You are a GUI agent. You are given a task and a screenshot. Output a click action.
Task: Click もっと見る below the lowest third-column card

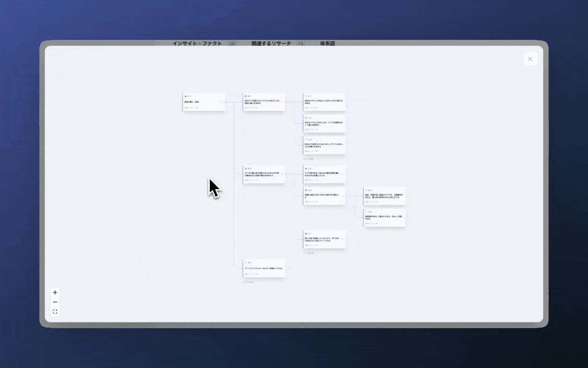[308, 252]
